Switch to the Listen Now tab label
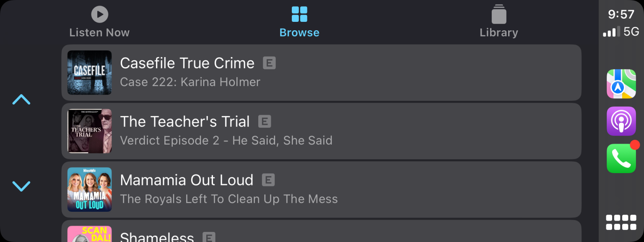Screen dimensions: 644x242 coord(99,33)
